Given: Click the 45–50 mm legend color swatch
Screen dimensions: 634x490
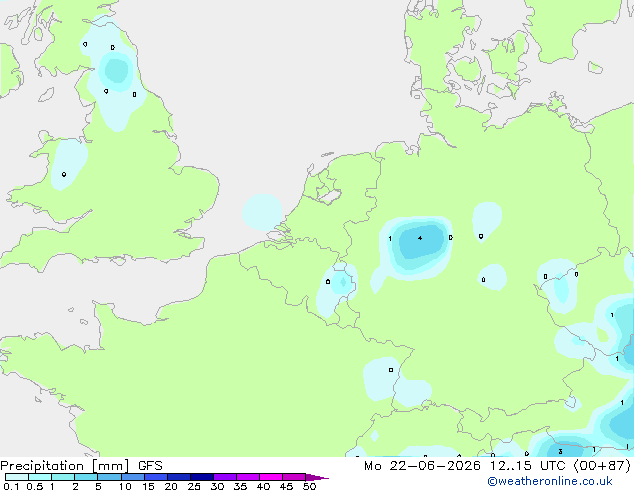Looking at the screenshot, I should (294, 477).
